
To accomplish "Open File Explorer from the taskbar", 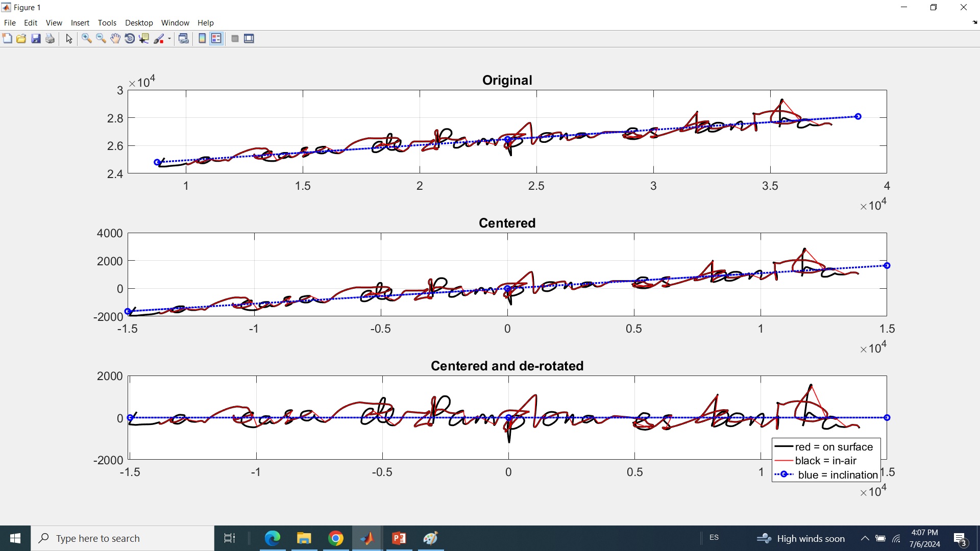I will click(x=304, y=538).
